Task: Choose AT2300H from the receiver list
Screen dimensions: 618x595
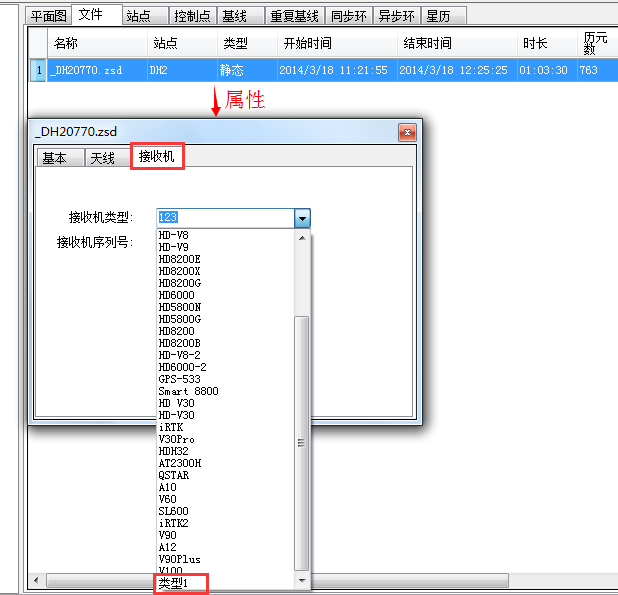Action: click(x=225, y=463)
